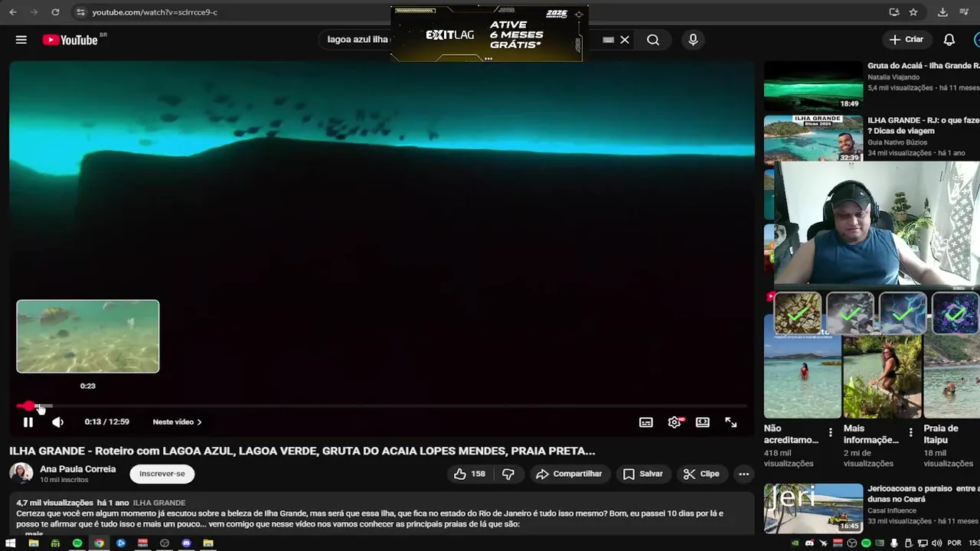Pause the video playback
Viewport: 980px width, 551px height.
tap(28, 422)
